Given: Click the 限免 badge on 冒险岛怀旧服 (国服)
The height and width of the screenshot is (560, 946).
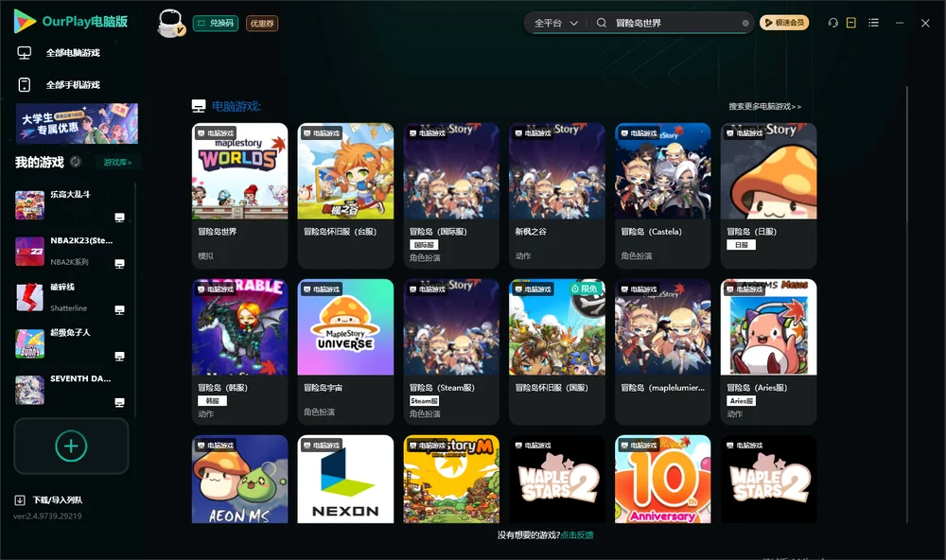Looking at the screenshot, I should (x=586, y=289).
